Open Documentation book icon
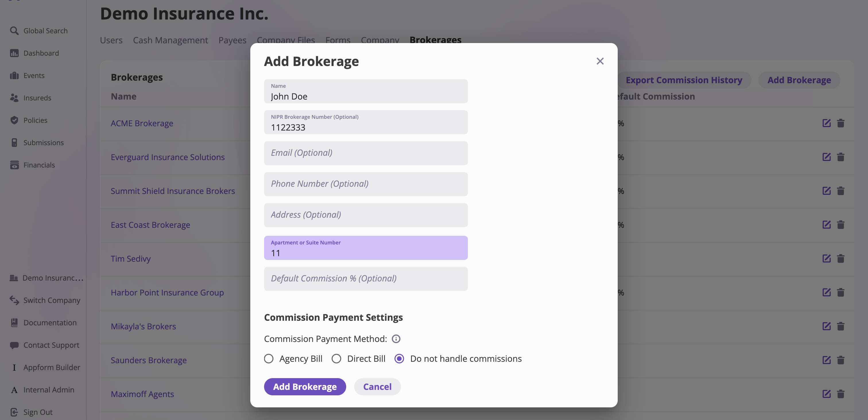The width and height of the screenshot is (868, 420). (14, 322)
